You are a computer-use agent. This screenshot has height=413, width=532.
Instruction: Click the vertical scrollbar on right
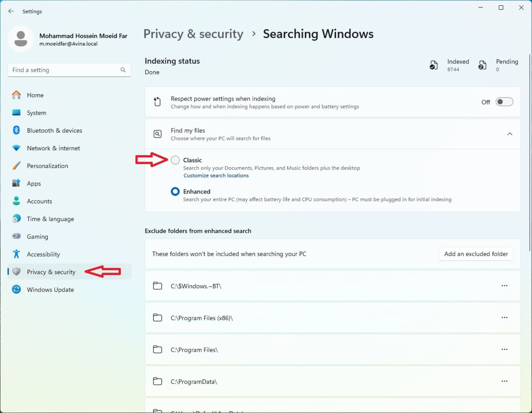pyautogui.click(x=530, y=152)
